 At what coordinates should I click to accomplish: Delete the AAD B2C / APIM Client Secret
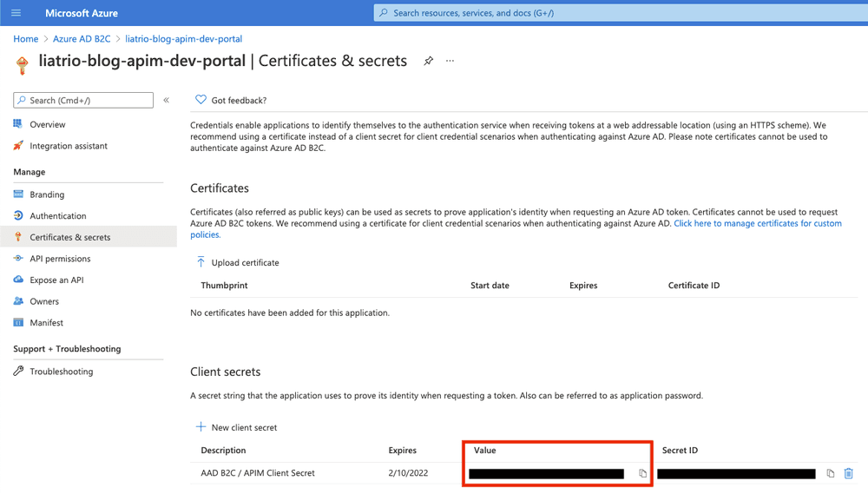click(x=849, y=473)
